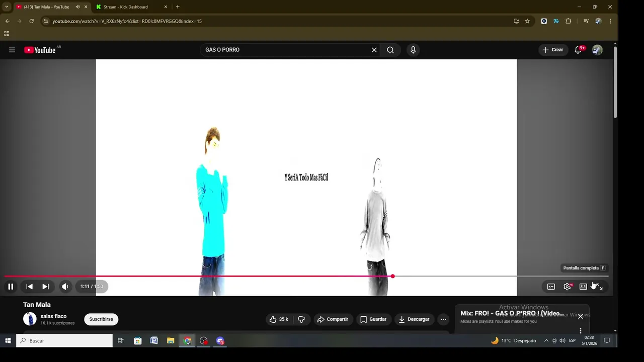Seek using the red progress bar handle
Image resolution: width=644 pixels, height=362 pixels.
coord(392,276)
